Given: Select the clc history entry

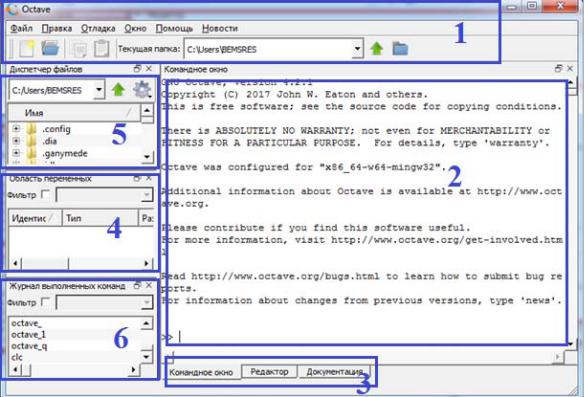Looking at the screenshot, I should coord(17,357).
